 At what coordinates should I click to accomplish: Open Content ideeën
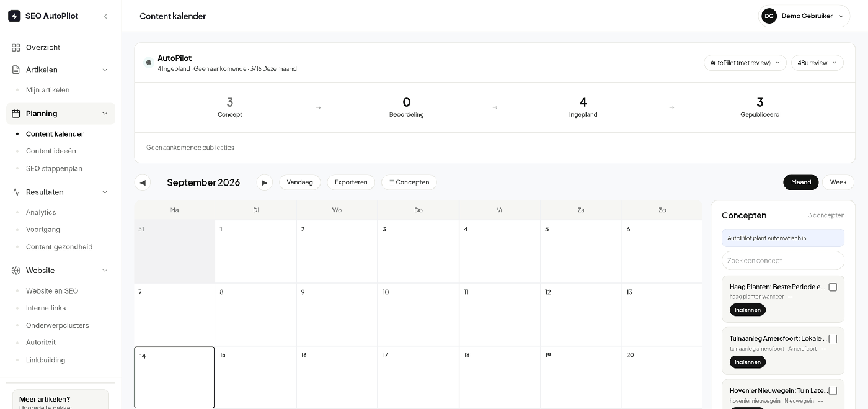[x=51, y=151]
